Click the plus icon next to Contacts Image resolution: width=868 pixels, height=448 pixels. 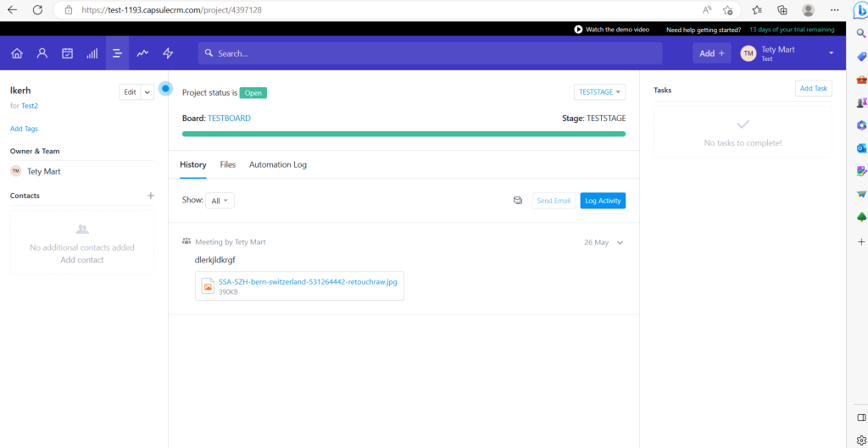coord(151,196)
